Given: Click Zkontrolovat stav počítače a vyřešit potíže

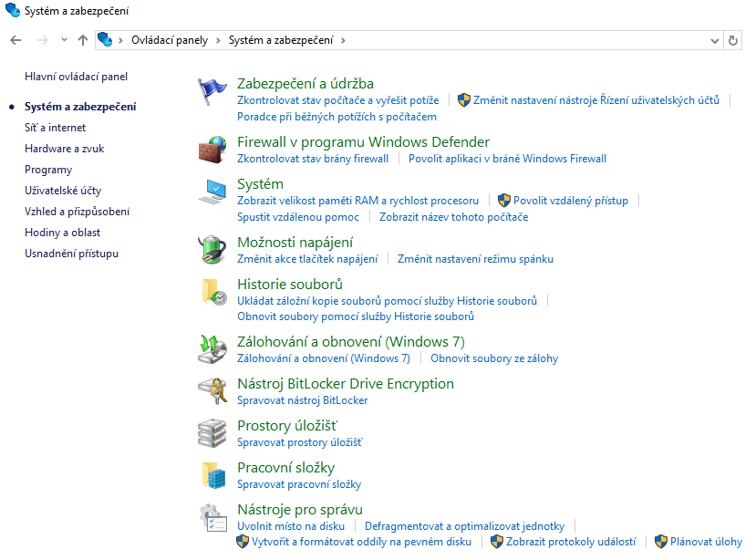Looking at the screenshot, I should pos(337,100).
